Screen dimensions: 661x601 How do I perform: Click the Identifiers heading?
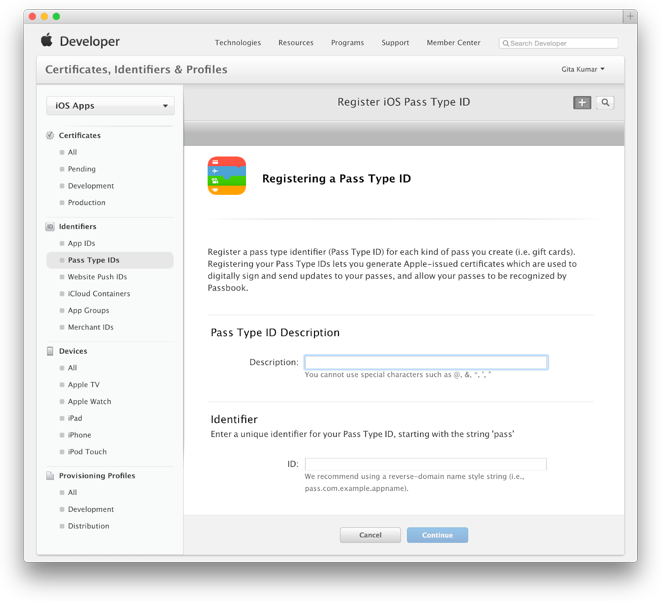[78, 226]
